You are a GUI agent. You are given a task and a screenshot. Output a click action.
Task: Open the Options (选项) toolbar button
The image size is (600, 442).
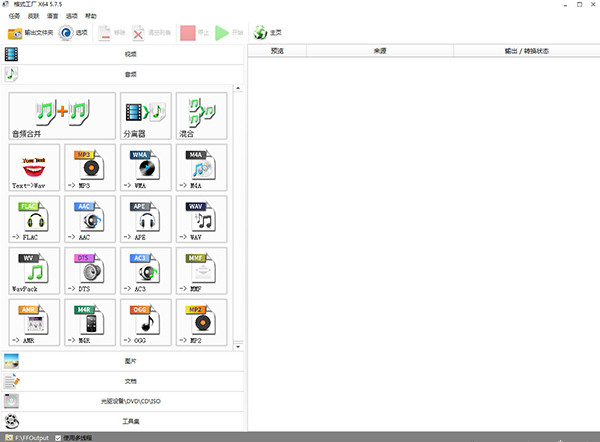coord(75,33)
